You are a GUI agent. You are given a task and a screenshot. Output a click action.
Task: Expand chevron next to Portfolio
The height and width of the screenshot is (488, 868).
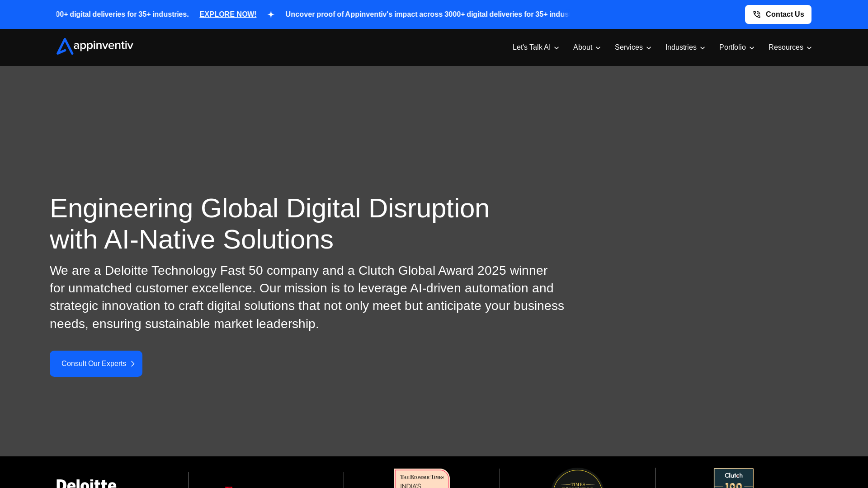[751, 48]
